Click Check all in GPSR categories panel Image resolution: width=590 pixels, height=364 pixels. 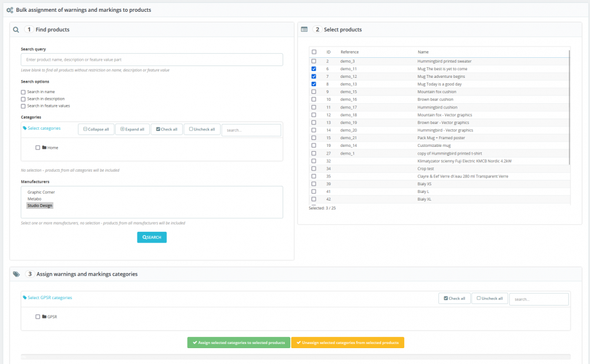coord(454,298)
